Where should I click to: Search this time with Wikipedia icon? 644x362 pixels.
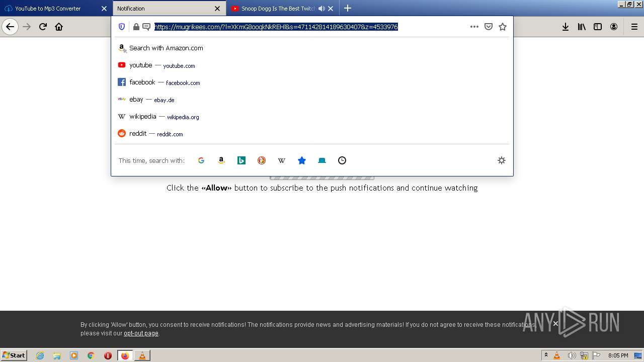click(282, 160)
